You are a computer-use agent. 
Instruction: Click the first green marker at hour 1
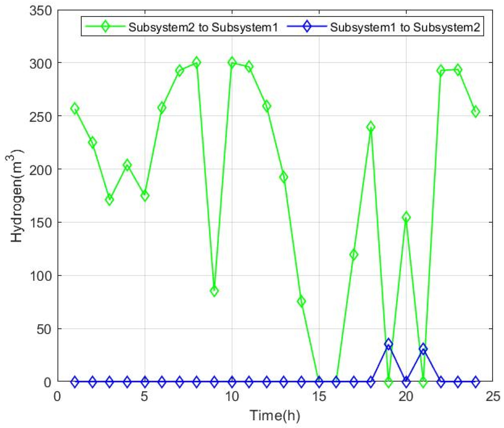pyautogui.click(x=75, y=109)
